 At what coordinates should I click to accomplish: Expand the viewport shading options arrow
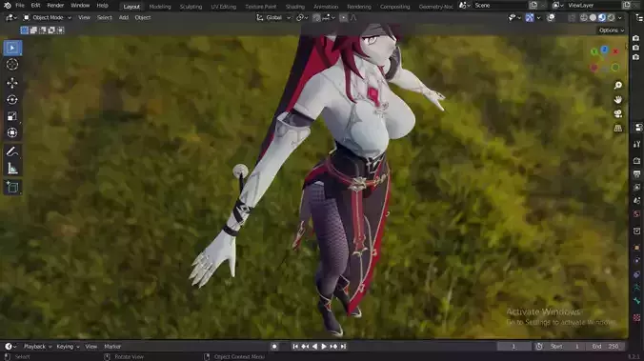click(x=620, y=18)
